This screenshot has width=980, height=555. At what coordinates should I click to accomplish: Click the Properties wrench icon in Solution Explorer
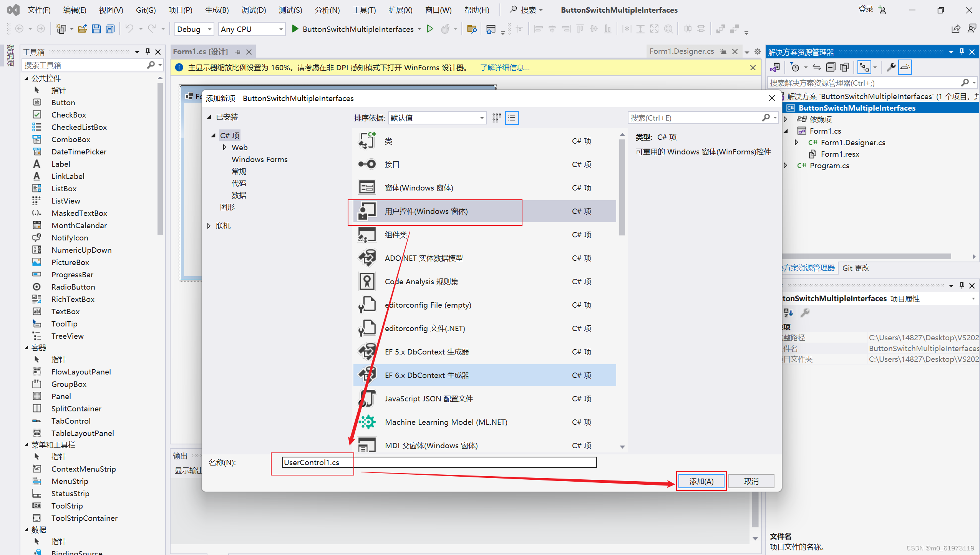pos(890,67)
